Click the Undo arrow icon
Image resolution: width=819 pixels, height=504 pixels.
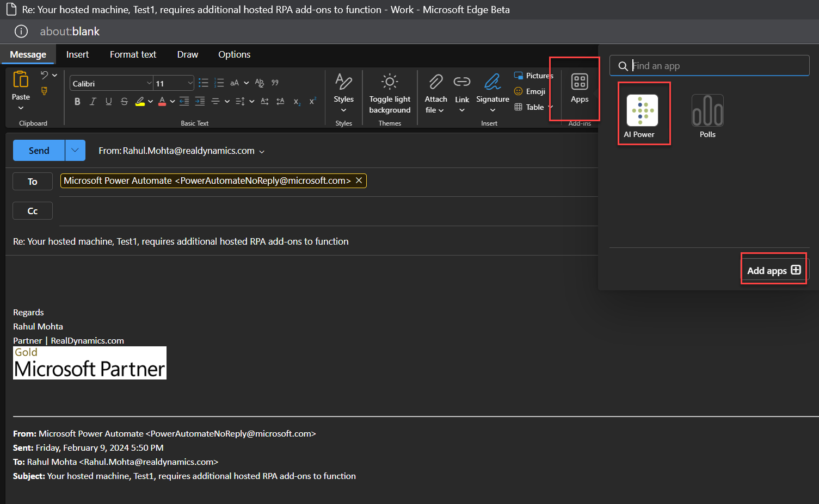pyautogui.click(x=45, y=75)
